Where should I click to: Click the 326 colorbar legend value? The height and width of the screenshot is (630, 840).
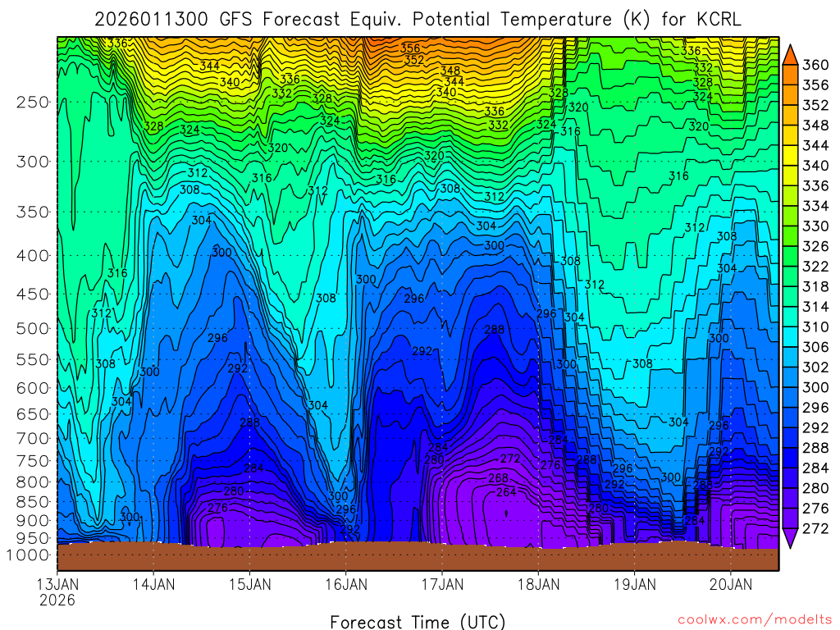(x=815, y=246)
